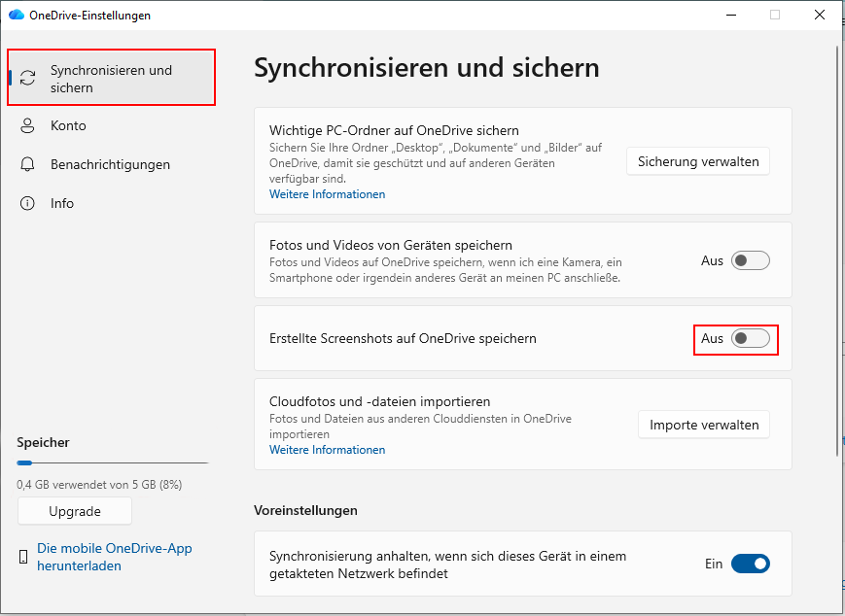Click the sync arrows icon in sidebar
Screen dimensions: 845x616
tap(27, 78)
